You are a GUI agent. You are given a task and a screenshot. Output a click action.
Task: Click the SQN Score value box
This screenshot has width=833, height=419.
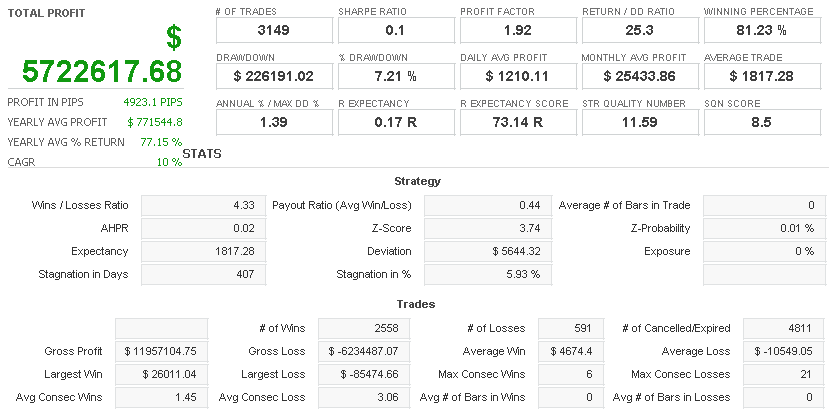tap(761, 121)
